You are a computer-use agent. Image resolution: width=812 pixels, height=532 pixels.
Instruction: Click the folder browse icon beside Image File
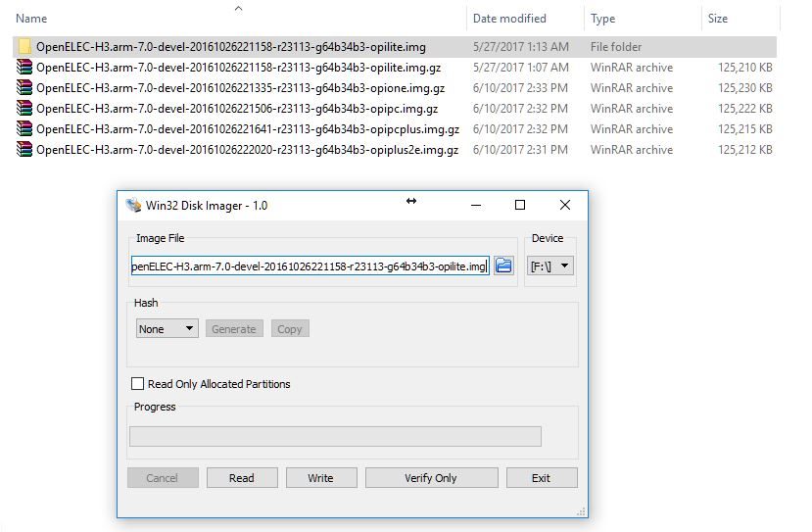tap(503, 266)
